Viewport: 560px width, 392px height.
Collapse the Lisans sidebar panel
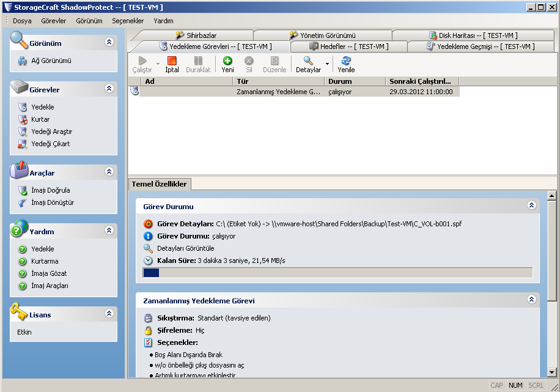tap(109, 313)
